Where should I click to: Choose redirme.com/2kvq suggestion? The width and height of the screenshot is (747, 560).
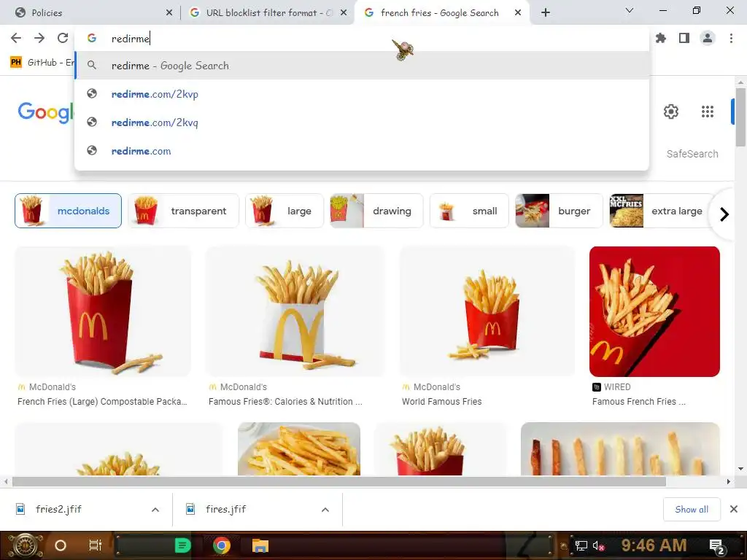pos(362,122)
